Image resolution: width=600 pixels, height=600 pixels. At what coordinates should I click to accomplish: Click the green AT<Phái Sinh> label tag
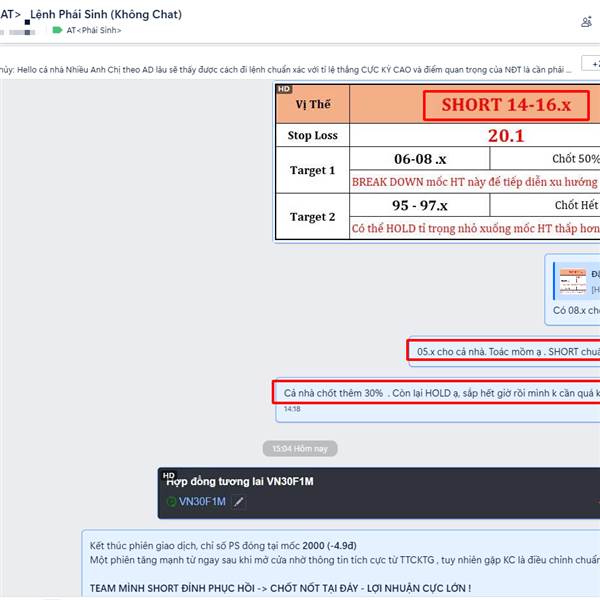click(x=57, y=30)
